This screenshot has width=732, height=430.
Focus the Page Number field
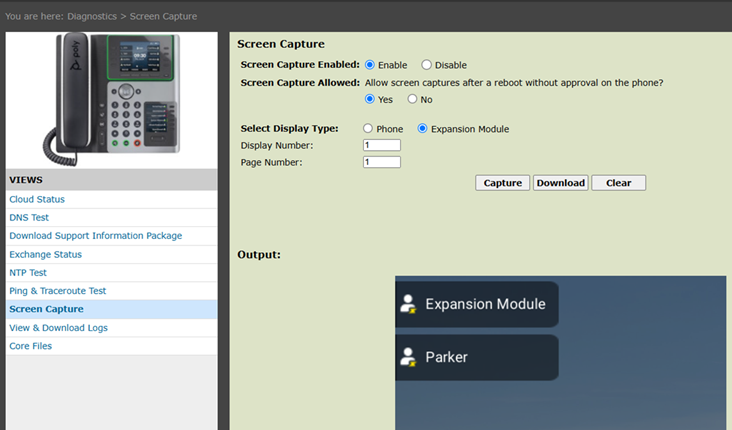pyautogui.click(x=382, y=162)
